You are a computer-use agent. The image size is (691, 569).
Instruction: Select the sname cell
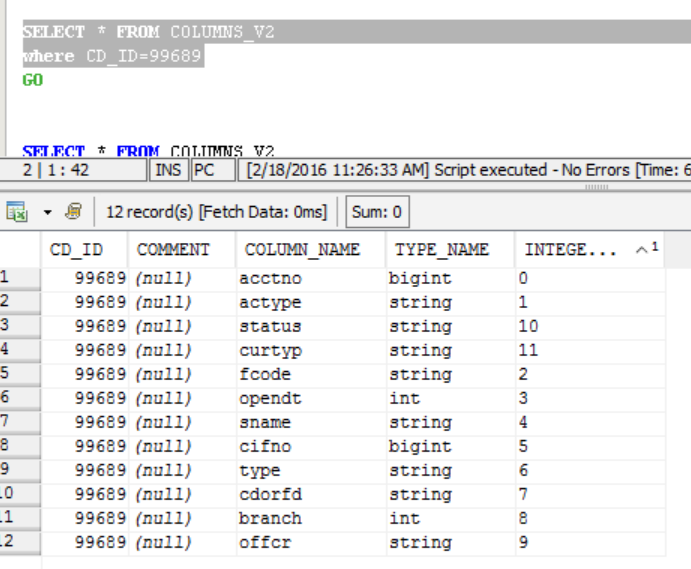(311, 423)
